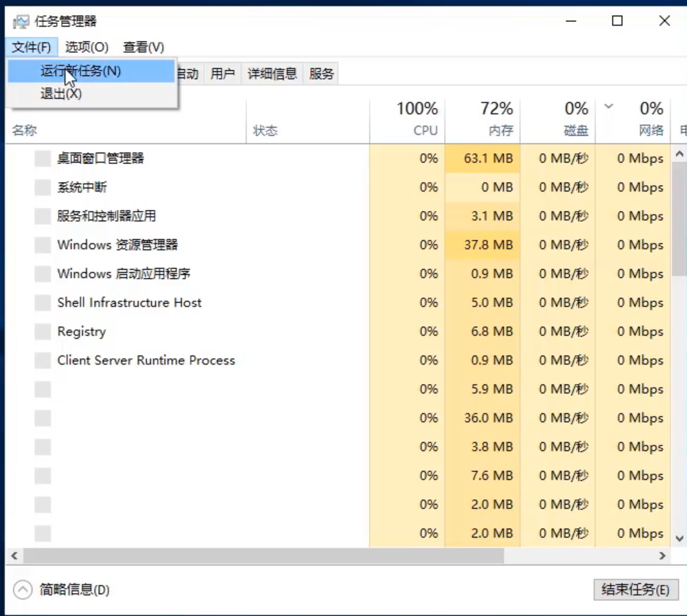Click the Shell Infrastructure Host process icon
The image size is (687, 616).
(x=41, y=302)
